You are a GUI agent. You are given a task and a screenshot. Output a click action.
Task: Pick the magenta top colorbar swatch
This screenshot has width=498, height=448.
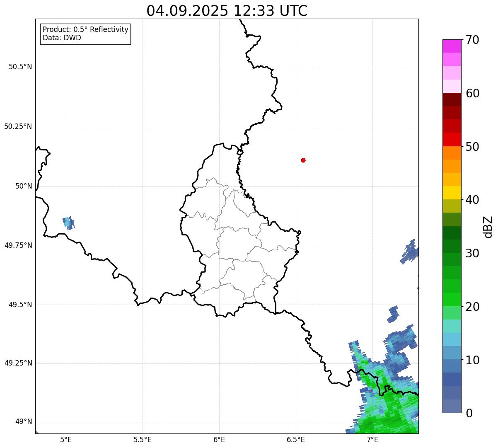pyautogui.click(x=452, y=46)
